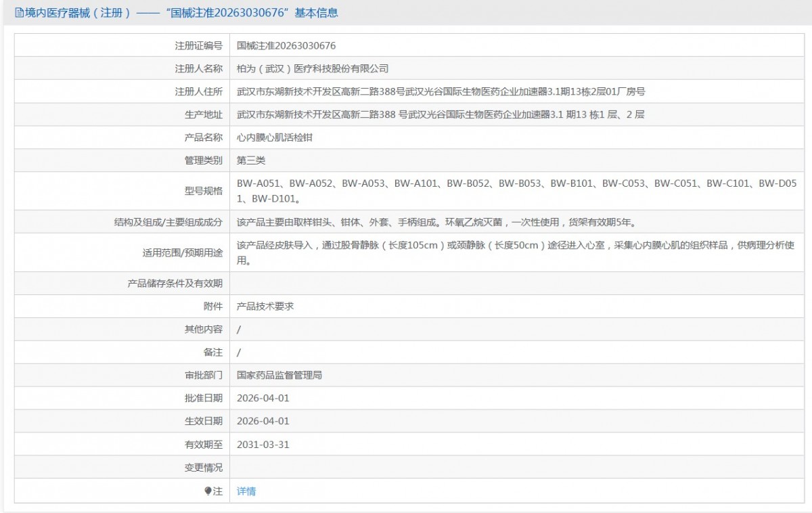Click the document icon in page header
Image resolution: width=812 pixels, height=513 pixels.
[x=19, y=13]
